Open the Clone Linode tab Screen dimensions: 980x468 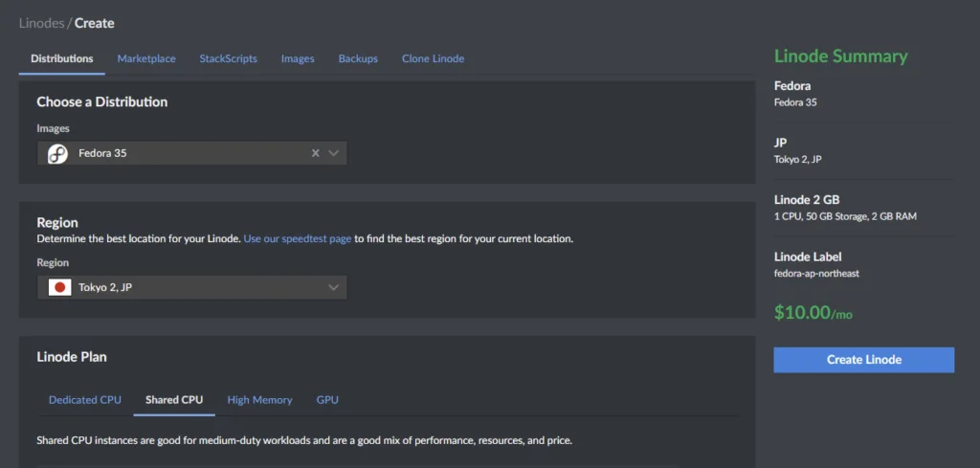[x=433, y=58]
